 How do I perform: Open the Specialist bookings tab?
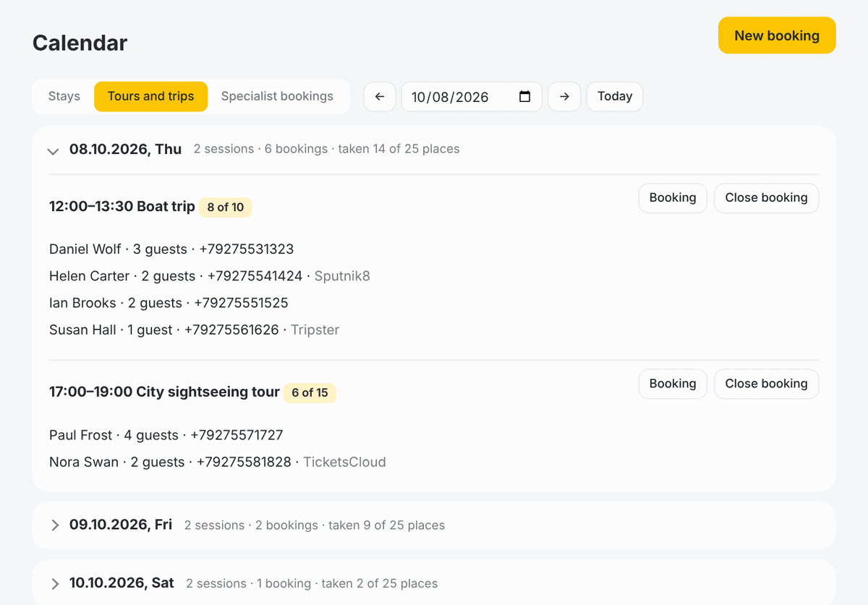coord(277,96)
